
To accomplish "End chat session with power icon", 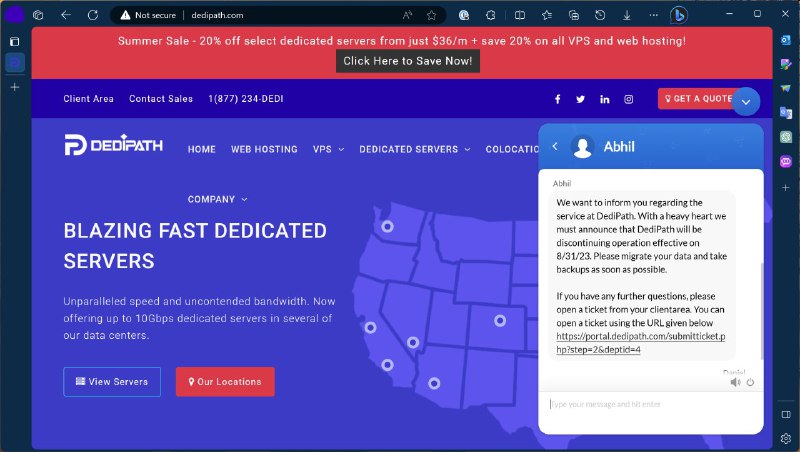I will (750, 382).
